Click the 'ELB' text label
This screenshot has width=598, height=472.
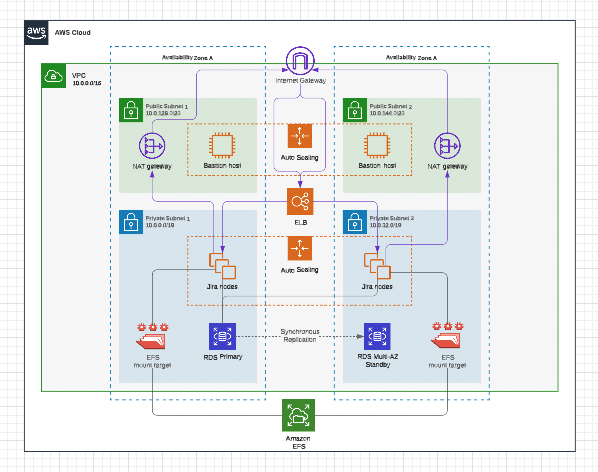click(301, 222)
